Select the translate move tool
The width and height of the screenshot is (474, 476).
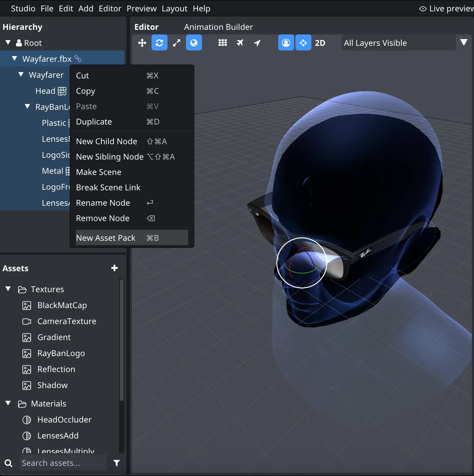point(142,43)
